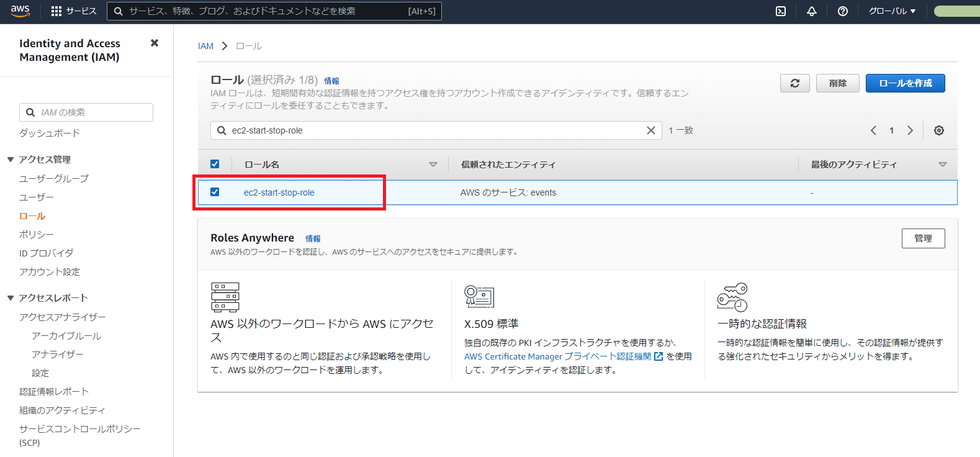Open 認証情報レポート in the sidebar
Screen dimensions: 980x457
click(x=54, y=391)
